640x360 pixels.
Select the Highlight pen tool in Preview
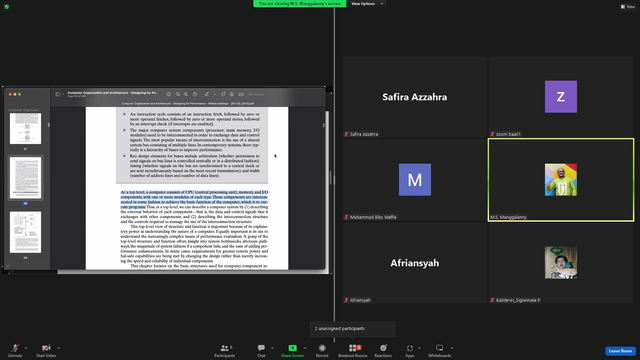[x=207, y=94]
